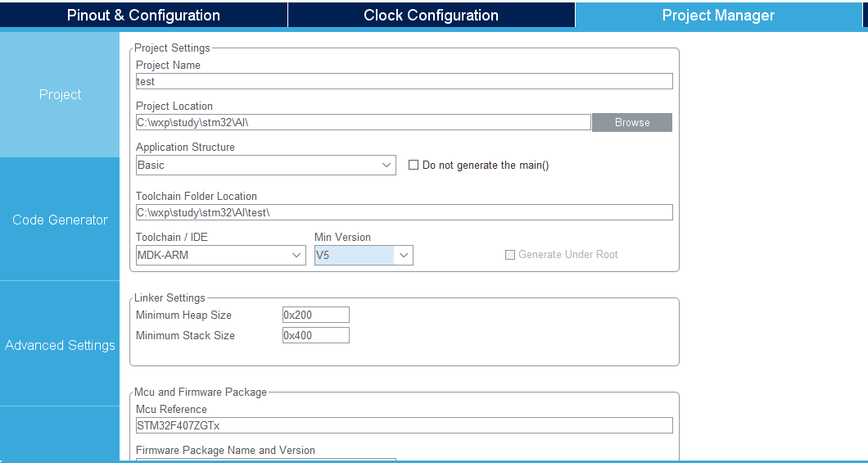Click the Project Settings group title
Viewport: 868px width, 463px height.
172,48
